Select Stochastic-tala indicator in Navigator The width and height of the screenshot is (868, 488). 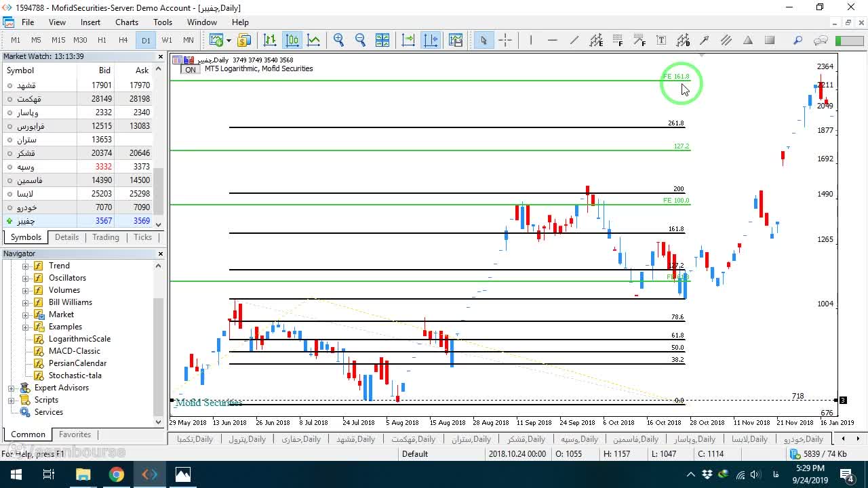[75, 375]
